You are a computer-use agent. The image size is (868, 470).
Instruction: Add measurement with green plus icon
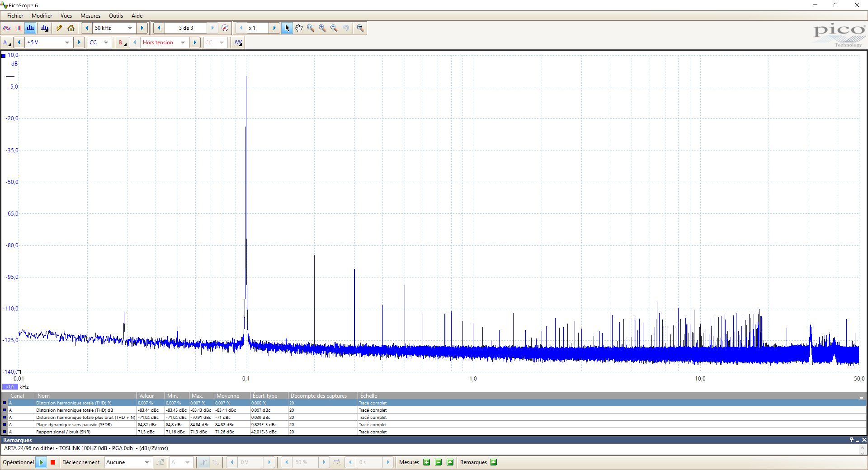[426, 462]
